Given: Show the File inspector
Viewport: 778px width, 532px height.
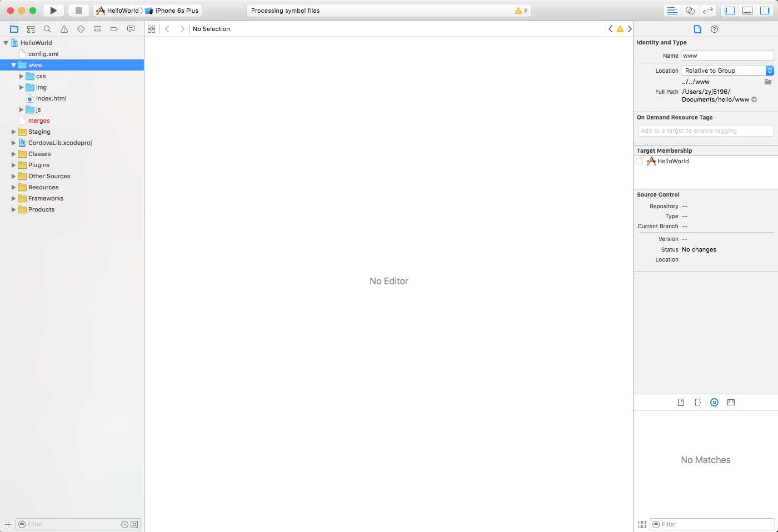Looking at the screenshot, I should (697, 29).
